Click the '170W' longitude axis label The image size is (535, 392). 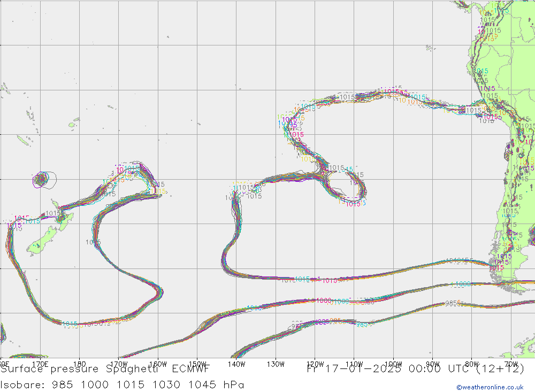[119, 364]
